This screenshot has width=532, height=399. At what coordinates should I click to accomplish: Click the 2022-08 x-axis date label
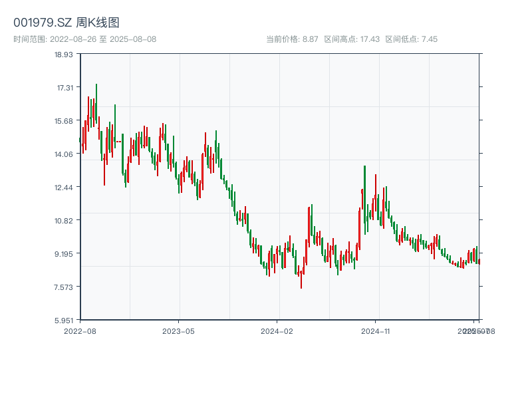80,331
